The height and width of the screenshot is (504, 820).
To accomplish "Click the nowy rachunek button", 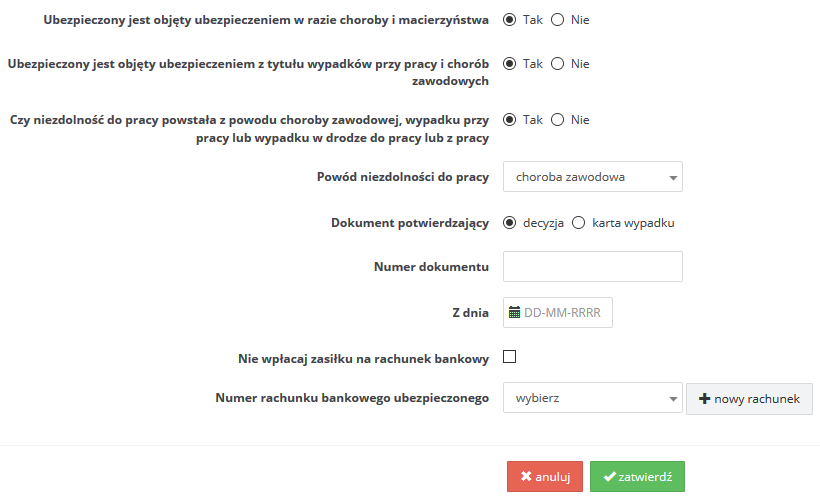I will tap(749, 399).
